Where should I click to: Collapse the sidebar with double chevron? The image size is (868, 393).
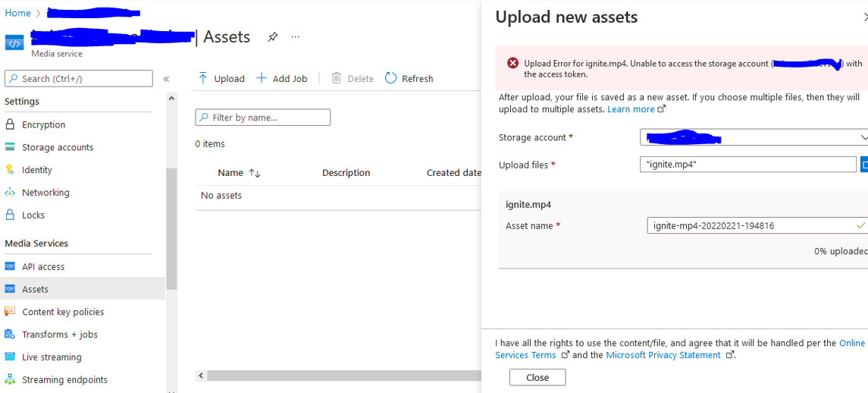(x=166, y=79)
